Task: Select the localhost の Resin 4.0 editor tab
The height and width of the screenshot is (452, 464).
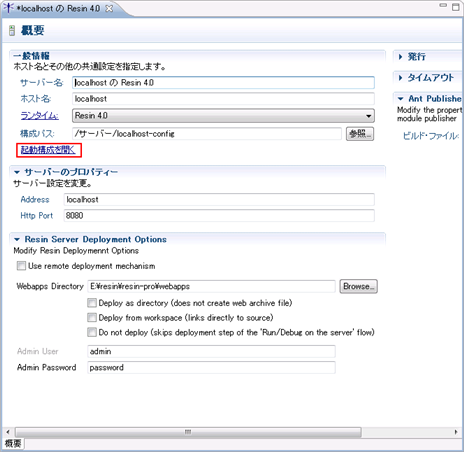Action: (x=58, y=8)
